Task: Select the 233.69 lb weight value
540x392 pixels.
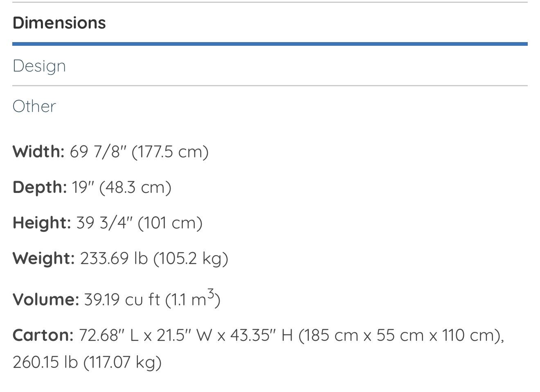Action: (114, 259)
